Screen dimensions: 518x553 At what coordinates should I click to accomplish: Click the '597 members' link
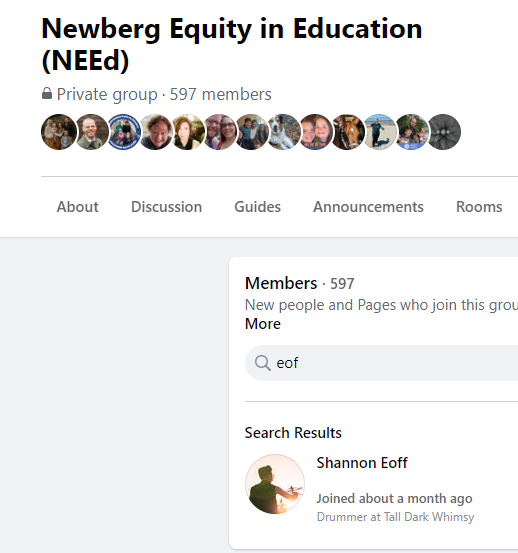coord(221,94)
